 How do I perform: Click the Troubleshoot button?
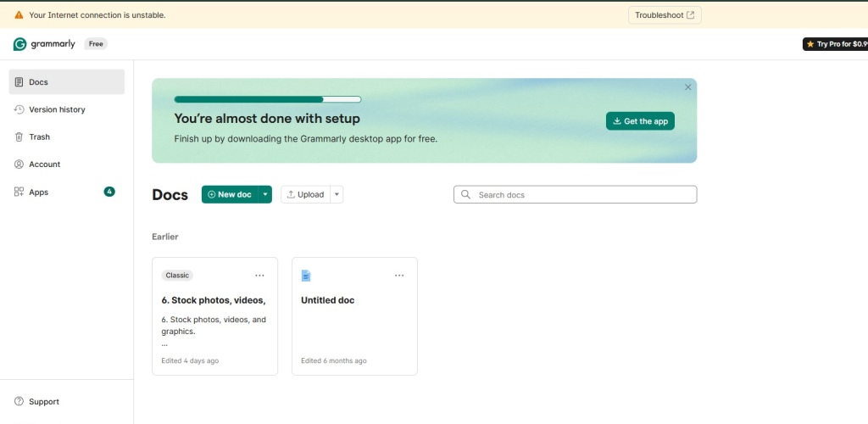click(x=665, y=15)
